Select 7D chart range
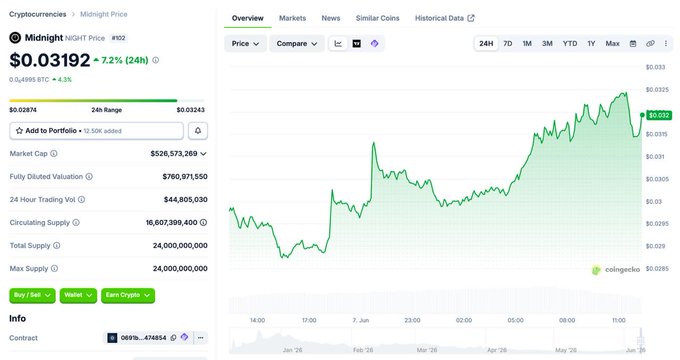The image size is (680, 360). point(507,43)
